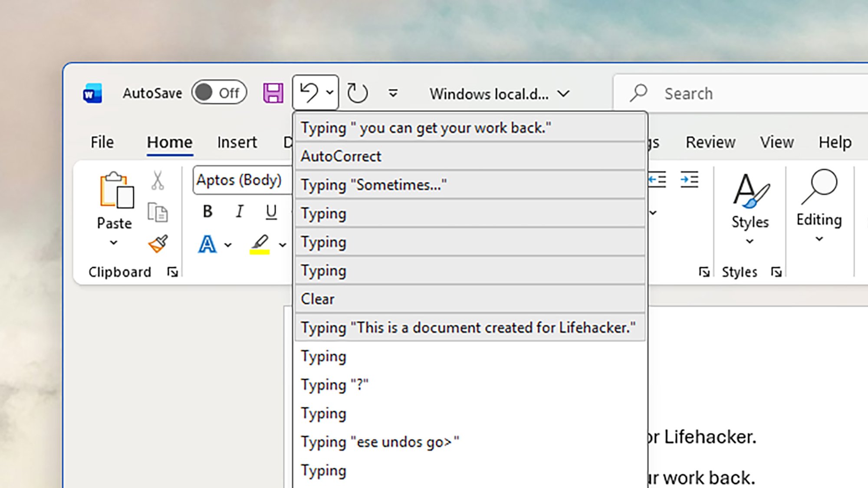
Task: Undo to Typing "you can get your work back."
Action: click(x=470, y=128)
